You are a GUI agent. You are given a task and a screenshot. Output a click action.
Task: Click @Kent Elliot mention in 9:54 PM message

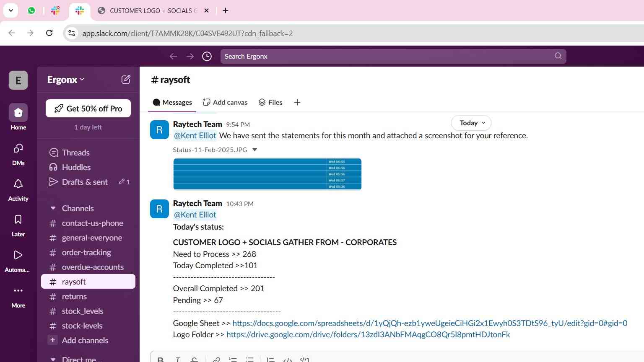point(195,135)
